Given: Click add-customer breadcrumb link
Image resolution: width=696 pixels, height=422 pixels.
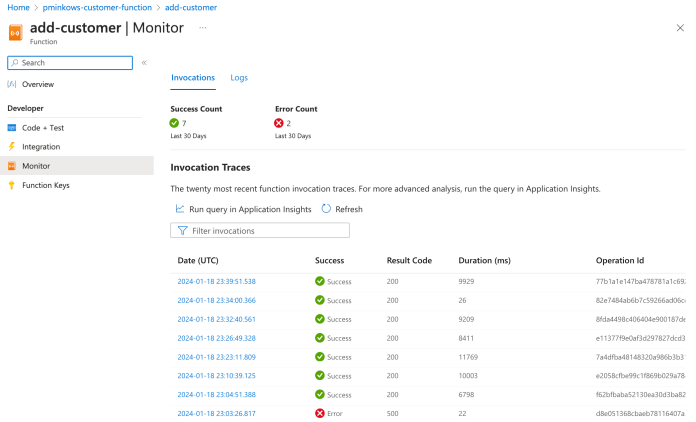Looking at the screenshot, I should coord(191,8).
